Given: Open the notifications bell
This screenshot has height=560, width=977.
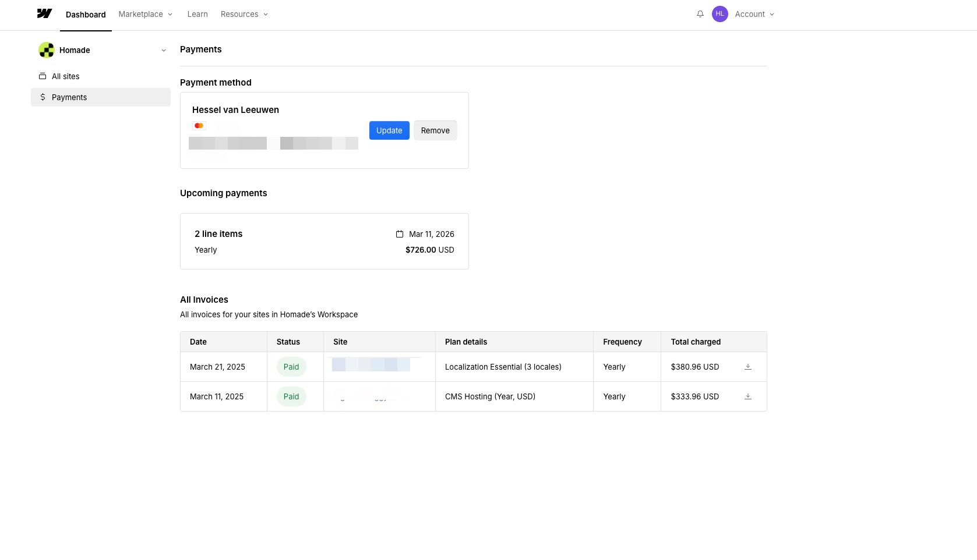Looking at the screenshot, I should click(700, 14).
